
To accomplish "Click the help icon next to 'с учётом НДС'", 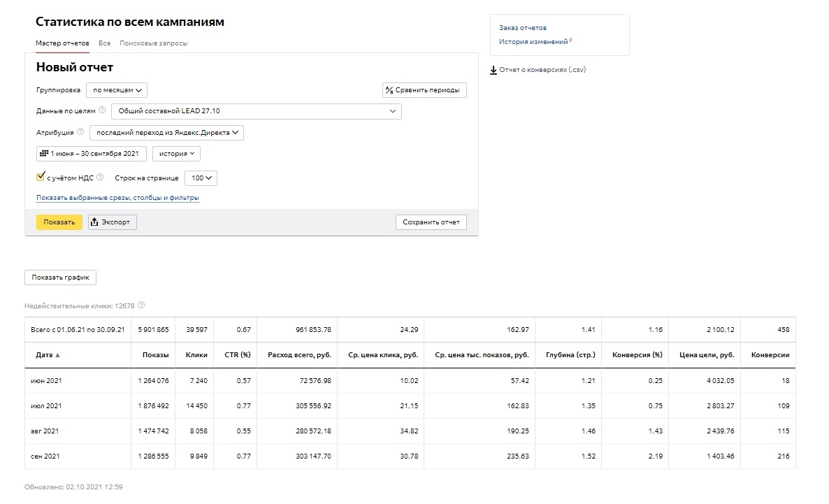I will 100,178.
